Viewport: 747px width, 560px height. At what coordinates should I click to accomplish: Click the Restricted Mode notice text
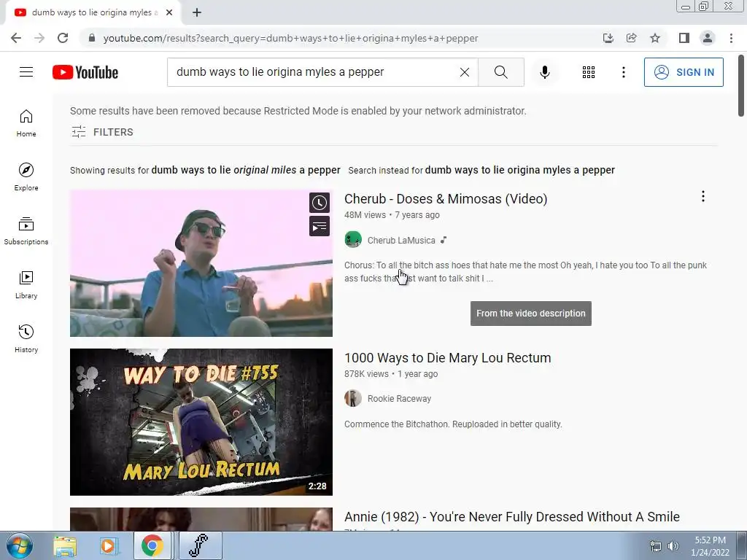click(298, 111)
